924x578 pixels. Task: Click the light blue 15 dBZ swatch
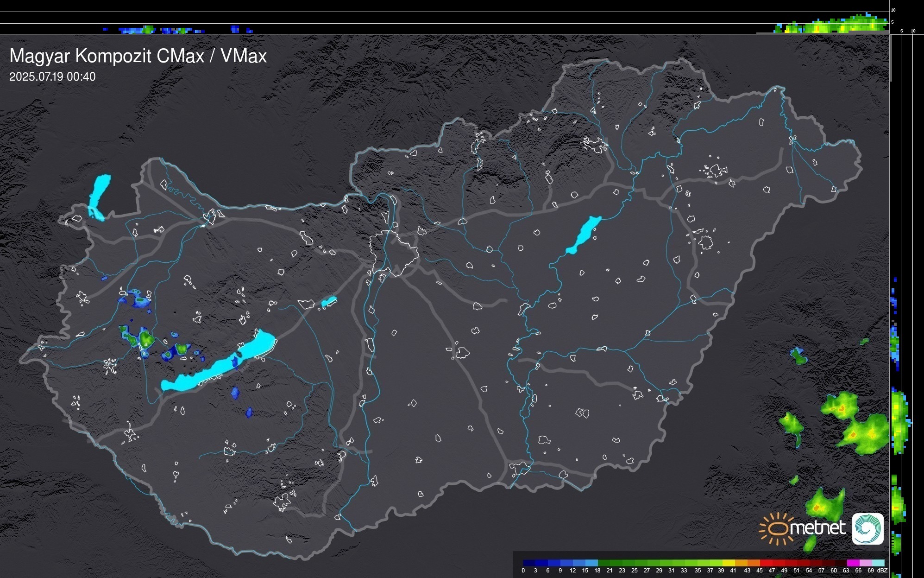click(x=591, y=563)
